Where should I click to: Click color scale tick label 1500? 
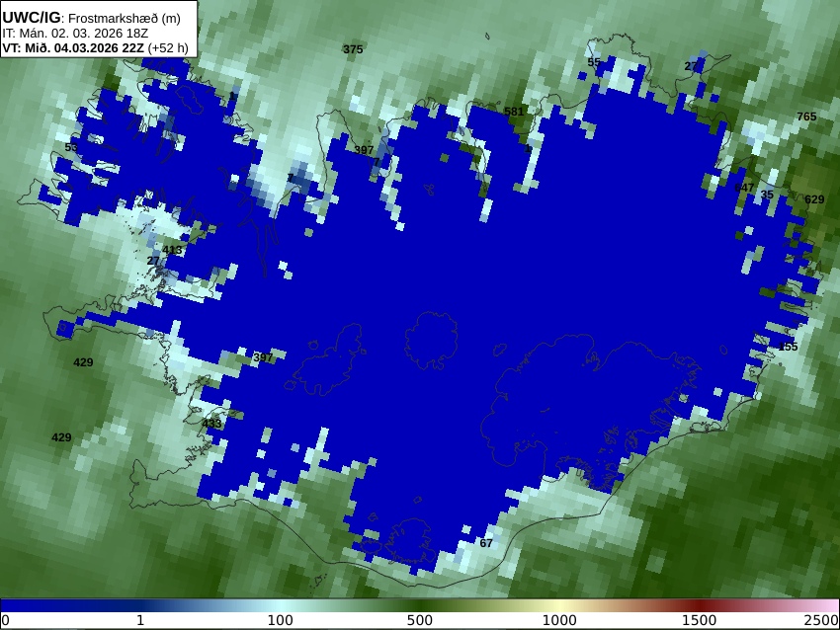pos(699,620)
